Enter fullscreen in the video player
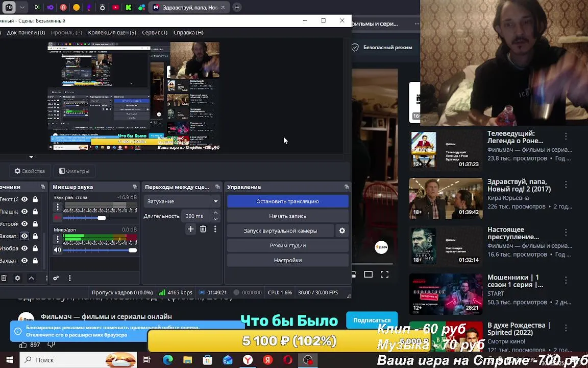This screenshot has height=368, width=588. (x=385, y=274)
